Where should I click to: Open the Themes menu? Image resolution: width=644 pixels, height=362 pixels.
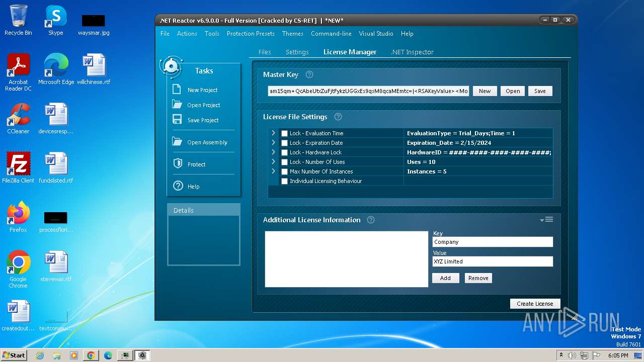293,34
